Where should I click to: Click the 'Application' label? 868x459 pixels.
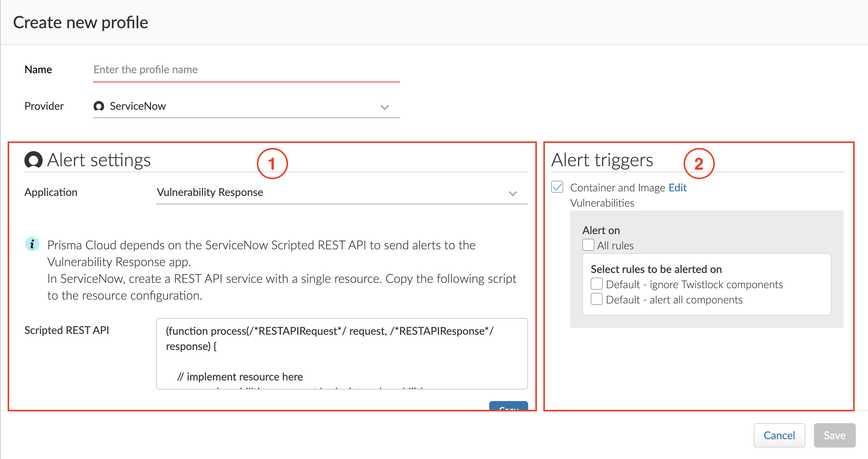(51, 192)
